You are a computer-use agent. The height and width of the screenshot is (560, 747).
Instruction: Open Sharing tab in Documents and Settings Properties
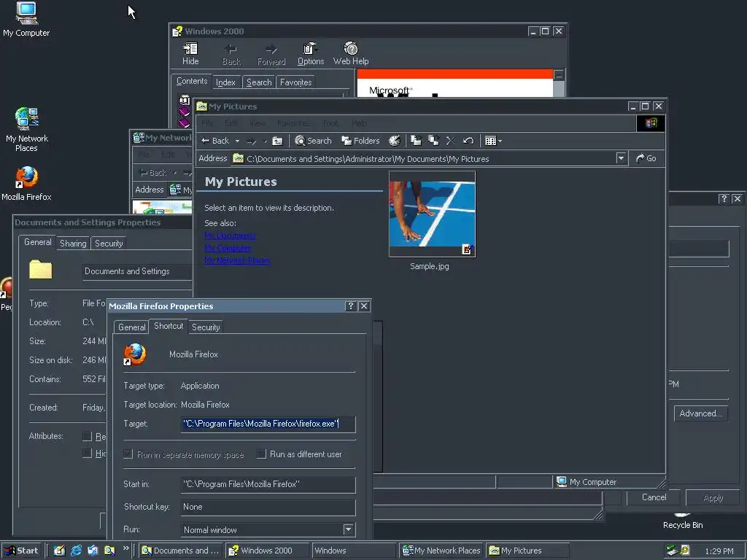[x=73, y=244]
